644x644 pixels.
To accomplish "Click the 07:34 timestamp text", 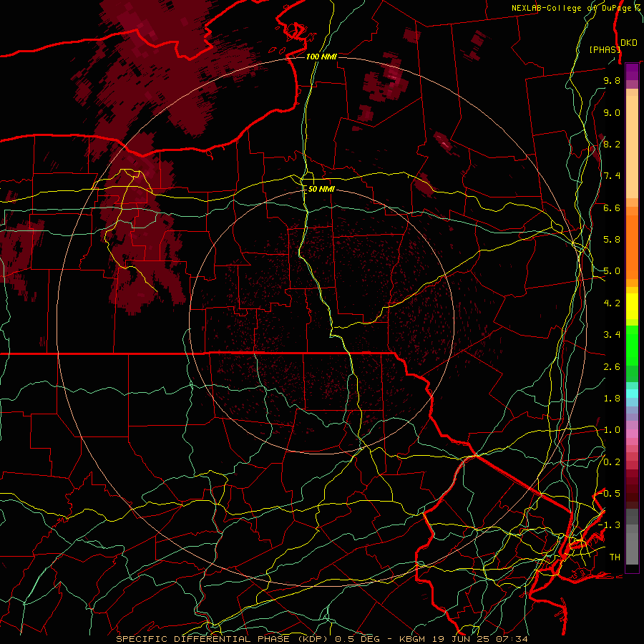I will 512,639.
